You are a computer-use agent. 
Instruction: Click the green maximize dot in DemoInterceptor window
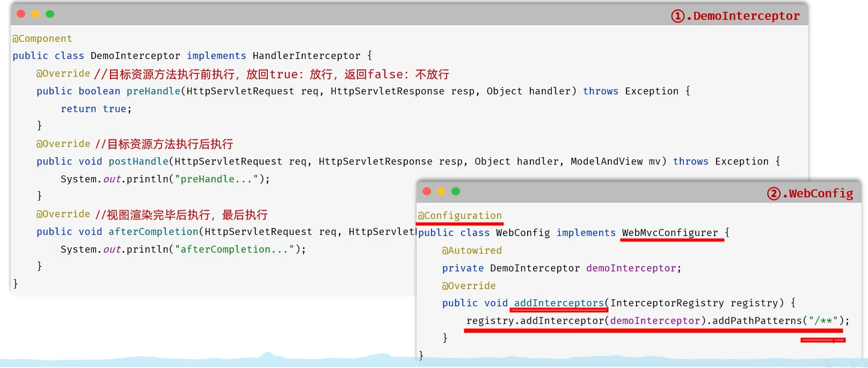pyautogui.click(x=50, y=14)
